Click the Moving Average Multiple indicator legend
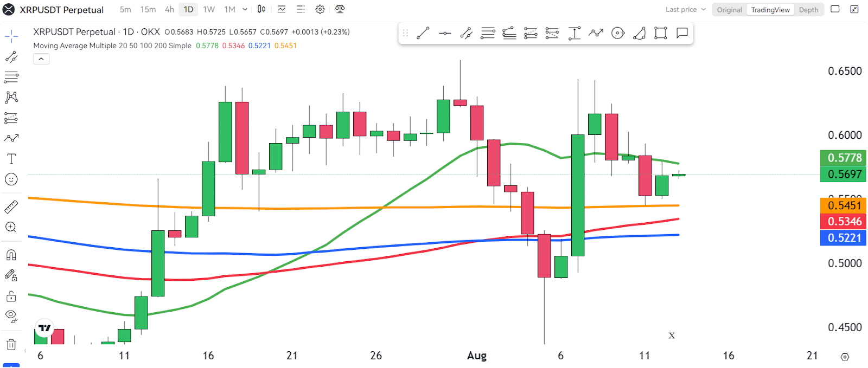Viewport: 868px width, 368px height. (112, 46)
